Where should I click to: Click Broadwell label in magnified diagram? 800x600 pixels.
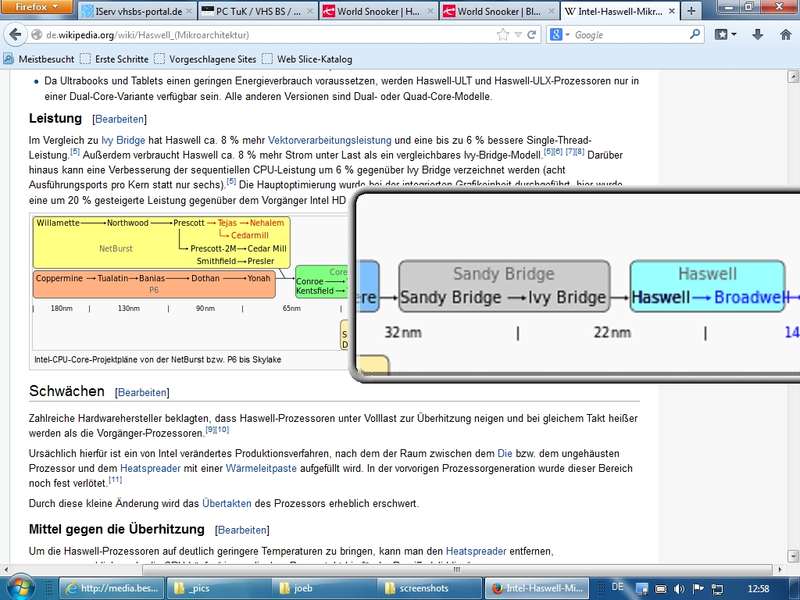coord(752,297)
